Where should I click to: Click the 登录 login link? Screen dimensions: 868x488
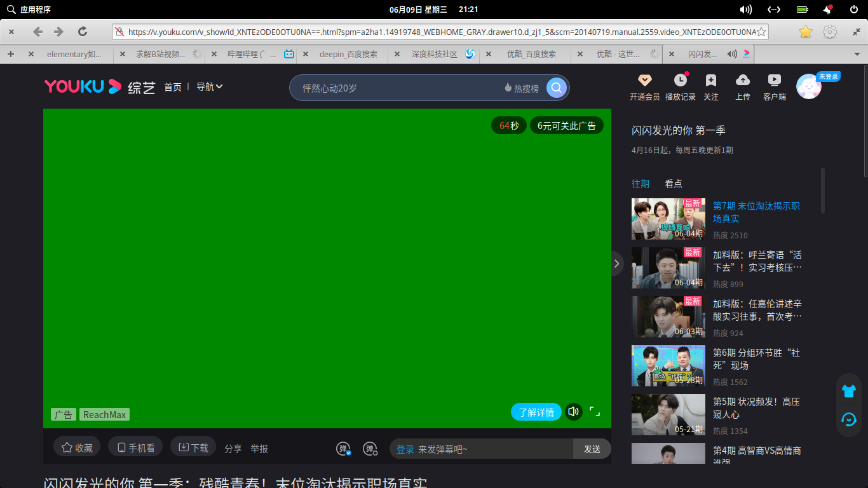click(405, 449)
